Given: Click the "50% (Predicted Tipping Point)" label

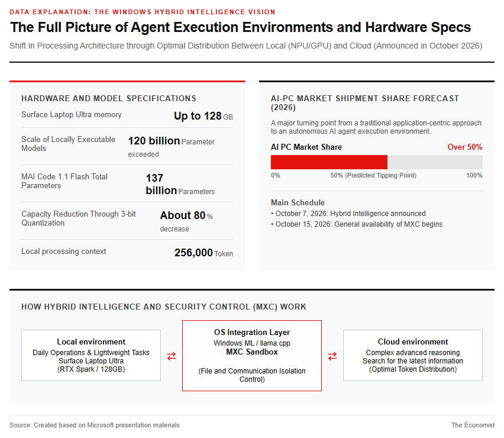Looking at the screenshot, I should pyautogui.click(x=373, y=175).
